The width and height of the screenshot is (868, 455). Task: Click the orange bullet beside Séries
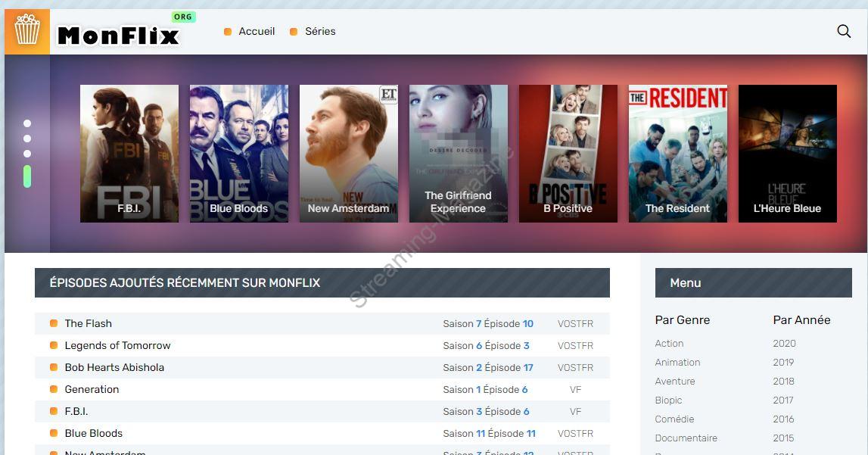tap(294, 31)
